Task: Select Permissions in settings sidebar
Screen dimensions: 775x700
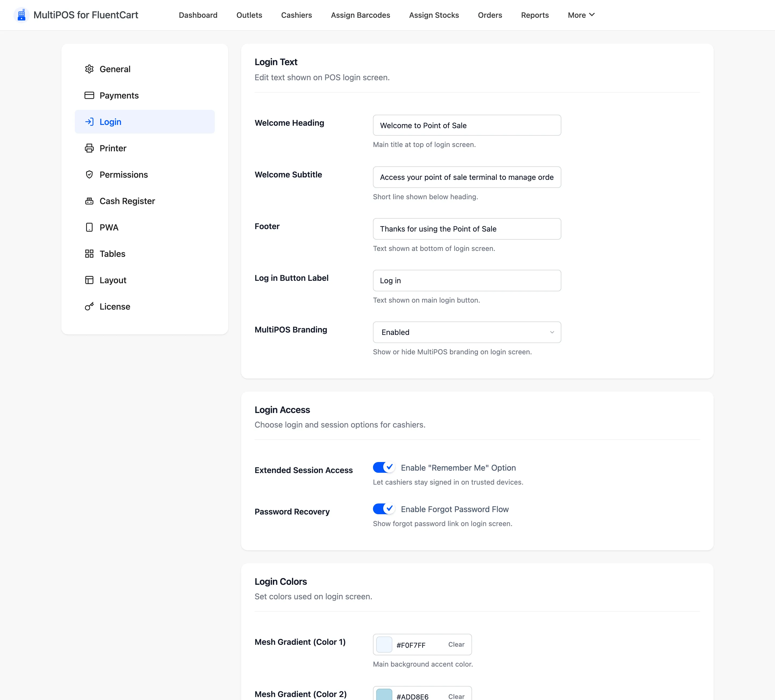Action: 145,175
